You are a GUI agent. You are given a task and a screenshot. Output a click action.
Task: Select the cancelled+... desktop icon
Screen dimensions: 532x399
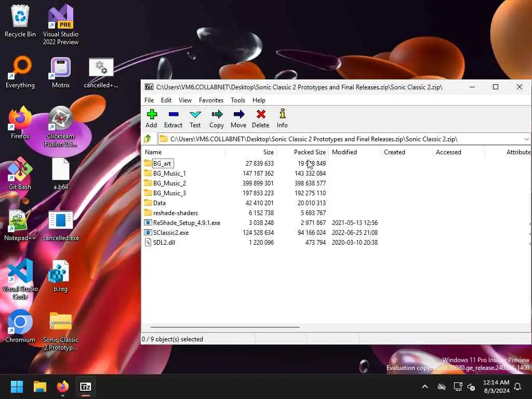pyautogui.click(x=101, y=72)
